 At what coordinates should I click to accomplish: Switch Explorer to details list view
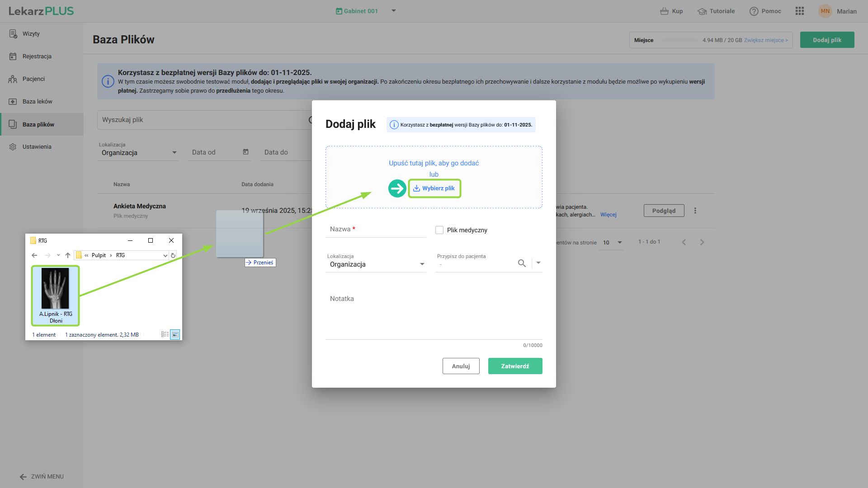pyautogui.click(x=165, y=334)
